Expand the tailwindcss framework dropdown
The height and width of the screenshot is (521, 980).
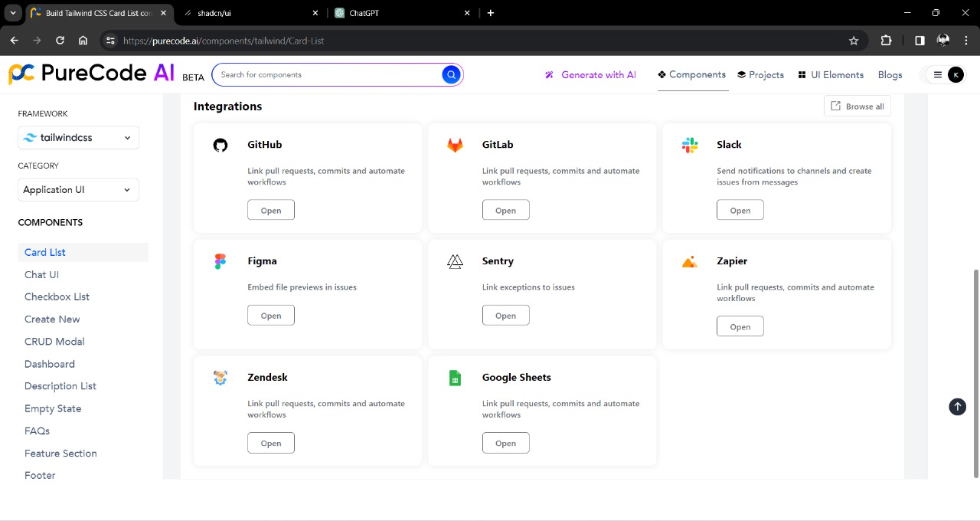click(x=78, y=138)
